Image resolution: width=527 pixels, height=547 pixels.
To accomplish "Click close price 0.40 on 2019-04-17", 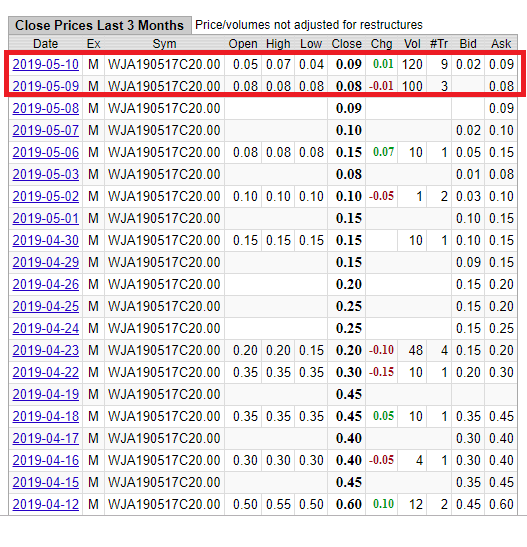I will click(349, 438).
